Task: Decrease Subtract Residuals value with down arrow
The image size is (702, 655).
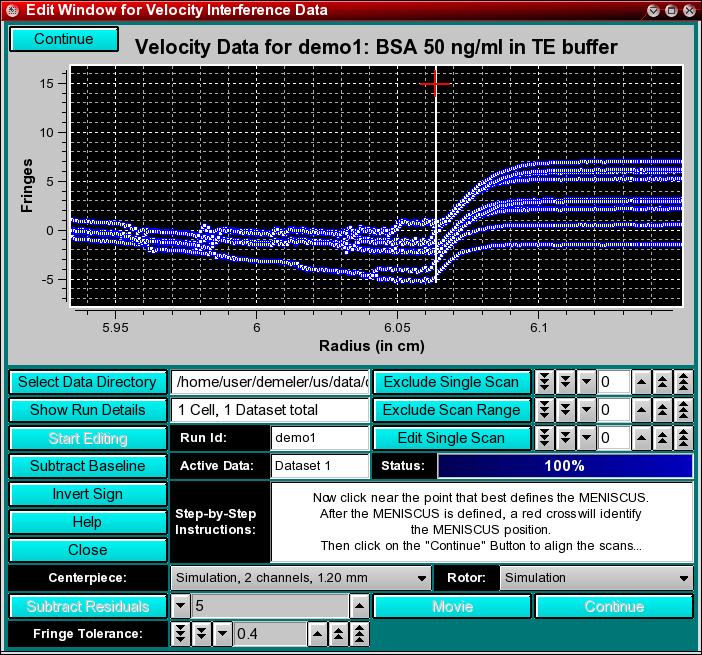Action: [181, 606]
